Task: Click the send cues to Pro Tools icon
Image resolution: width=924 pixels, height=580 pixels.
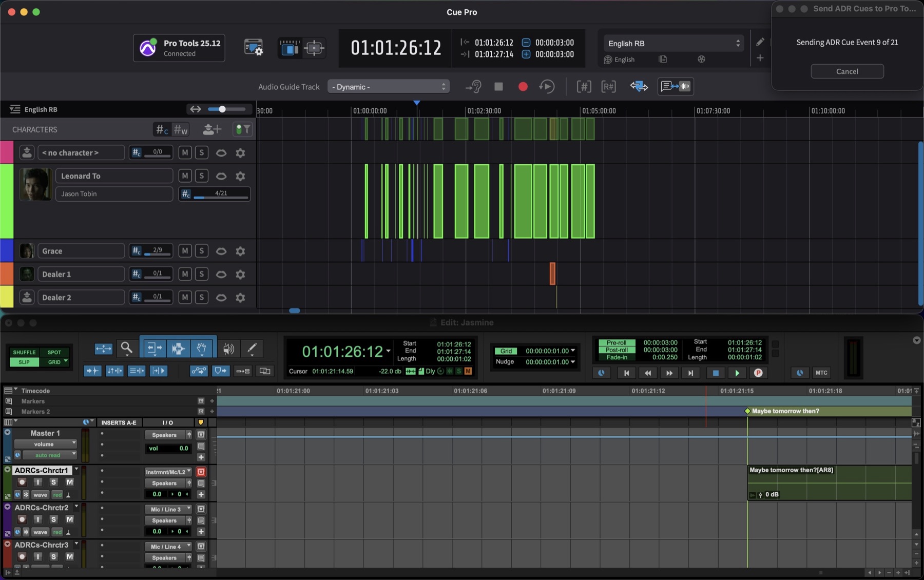Action: click(676, 87)
